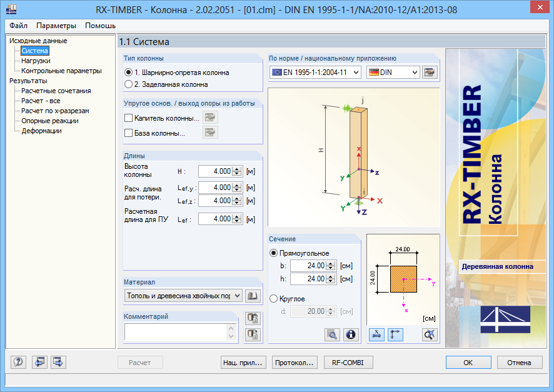Viewport: 554px width, 392px height.
Task: Open national annex settings via icon beside DIN
Action: 429,72
